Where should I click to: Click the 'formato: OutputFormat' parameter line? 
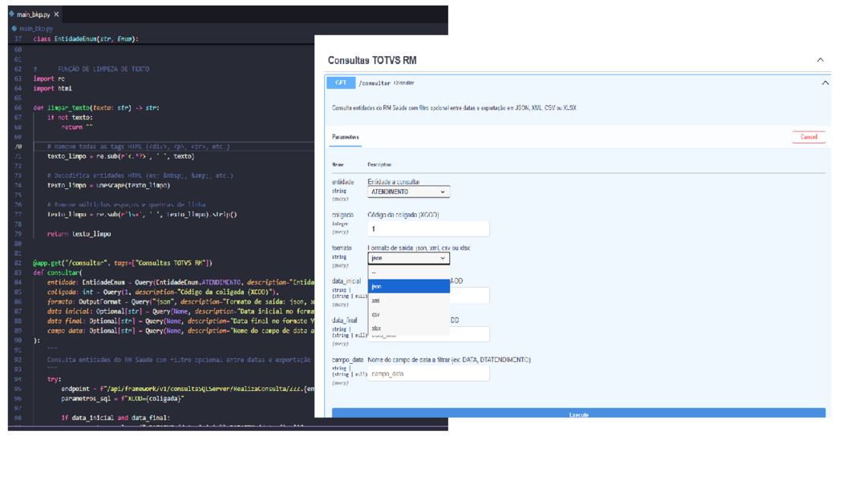(180, 301)
